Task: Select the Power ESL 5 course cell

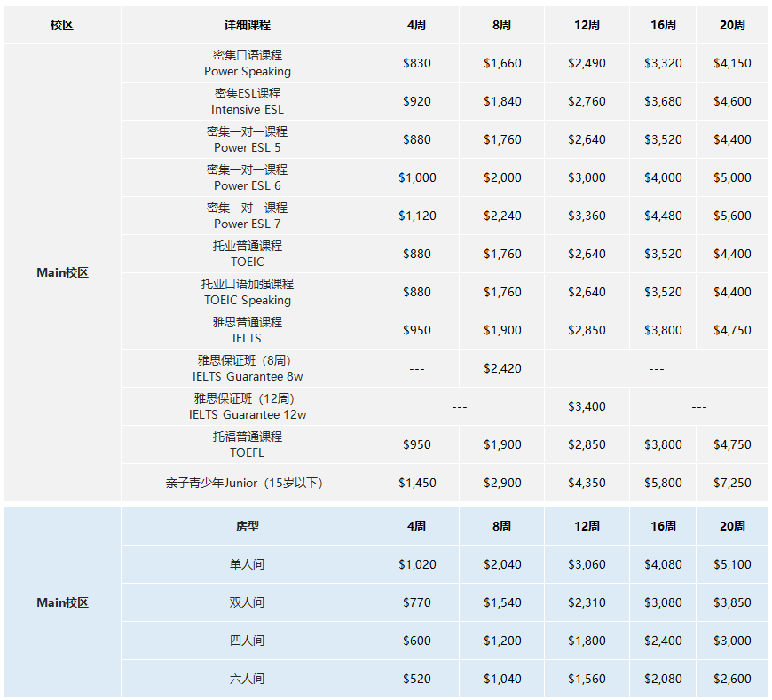Action: click(x=248, y=139)
